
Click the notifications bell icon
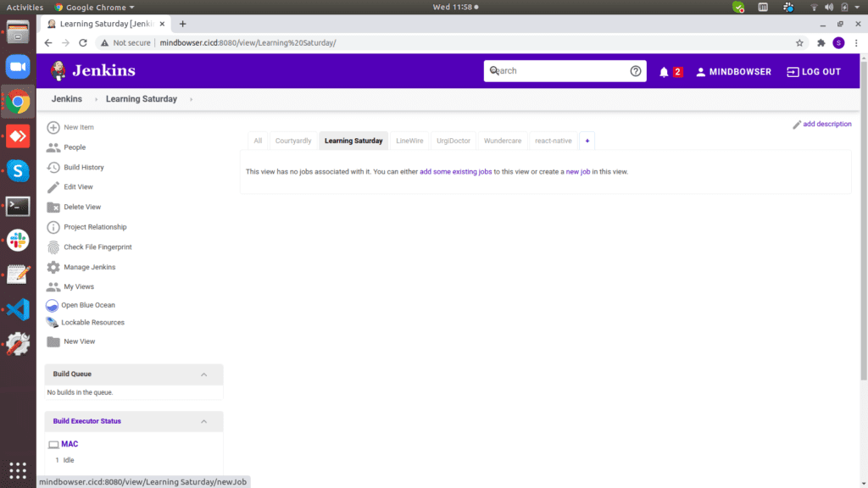tap(664, 72)
